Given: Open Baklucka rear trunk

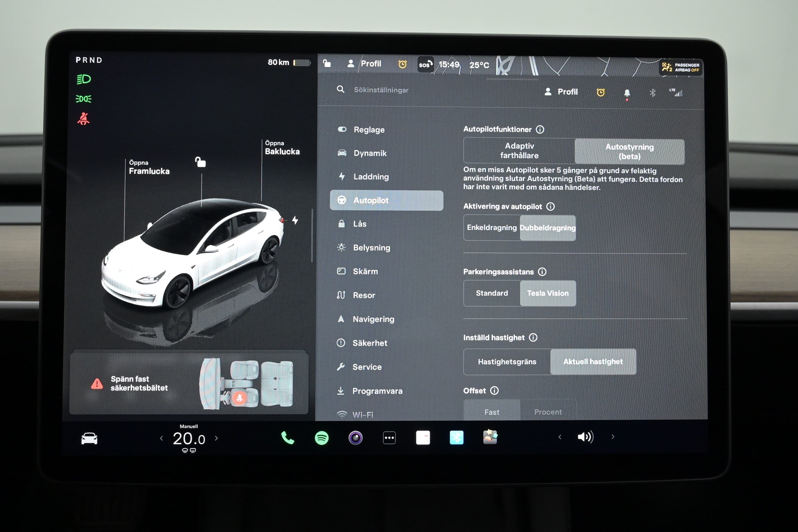Looking at the screenshot, I should [282, 147].
